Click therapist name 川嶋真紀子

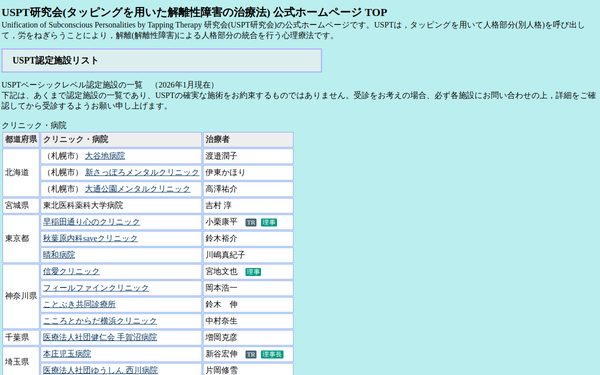(225, 255)
